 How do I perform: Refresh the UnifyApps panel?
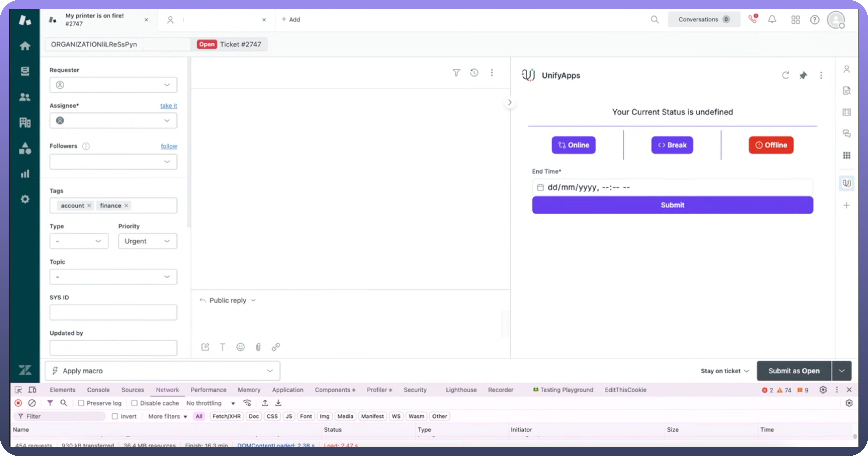pyautogui.click(x=785, y=75)
